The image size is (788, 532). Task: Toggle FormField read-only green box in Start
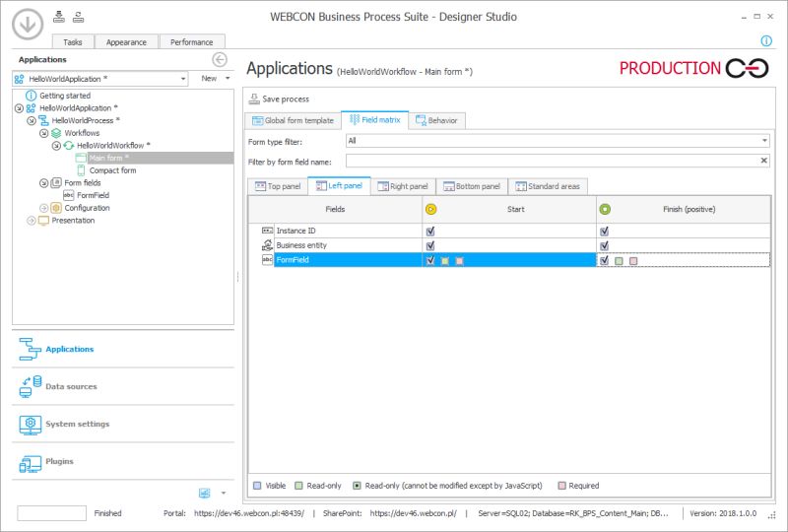445,261
